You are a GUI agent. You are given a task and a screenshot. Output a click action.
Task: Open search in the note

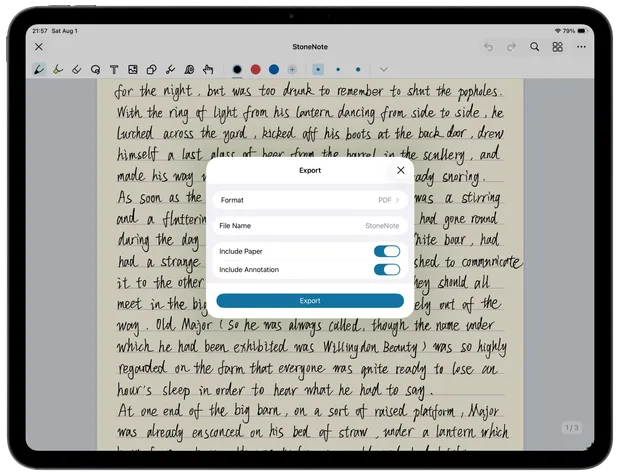pos(535,47)
